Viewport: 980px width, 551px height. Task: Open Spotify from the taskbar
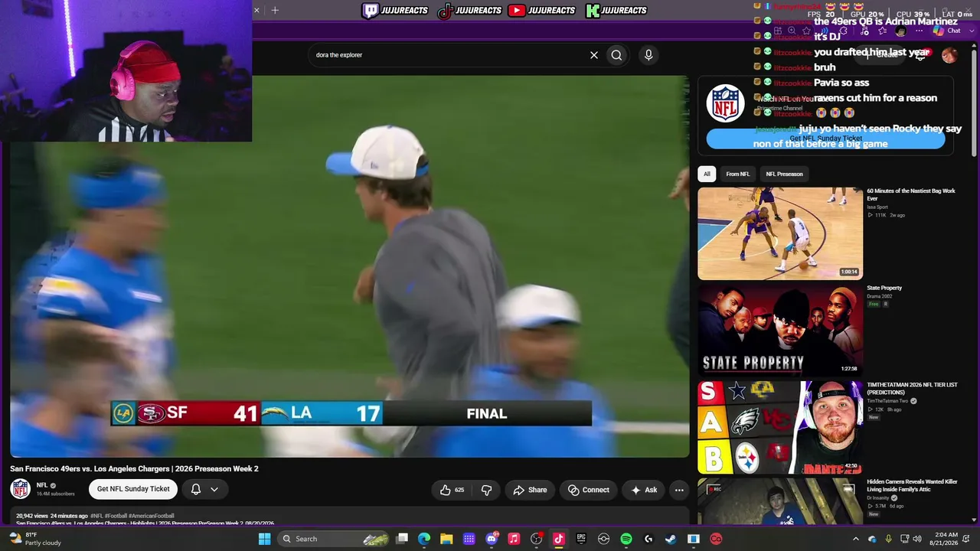coord(626,539)
